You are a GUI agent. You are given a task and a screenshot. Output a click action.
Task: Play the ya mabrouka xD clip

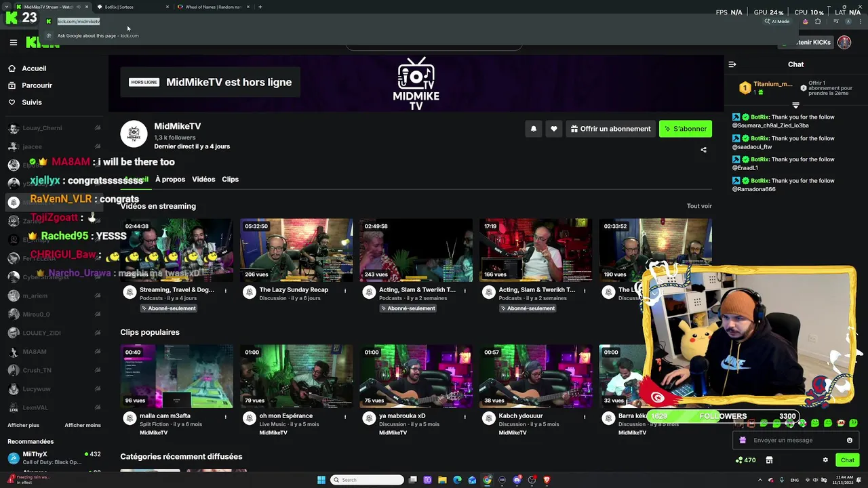[416, 376]
